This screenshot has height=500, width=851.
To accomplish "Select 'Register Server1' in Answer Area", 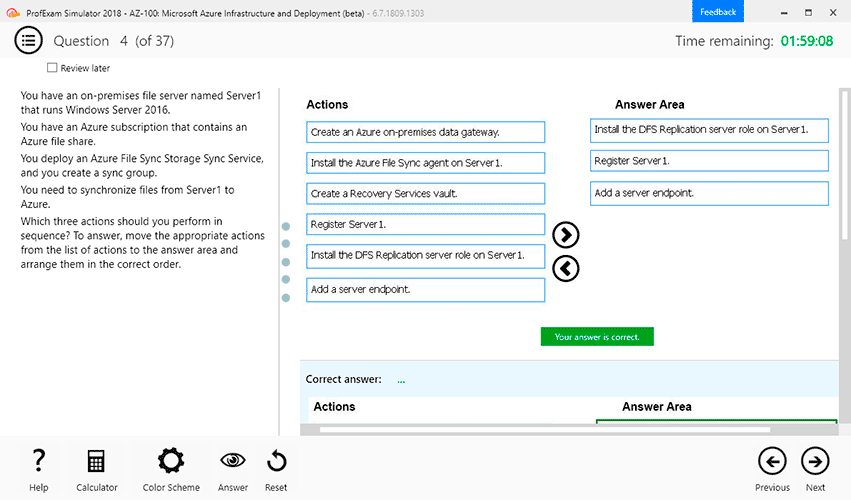I will coord(709,161).
